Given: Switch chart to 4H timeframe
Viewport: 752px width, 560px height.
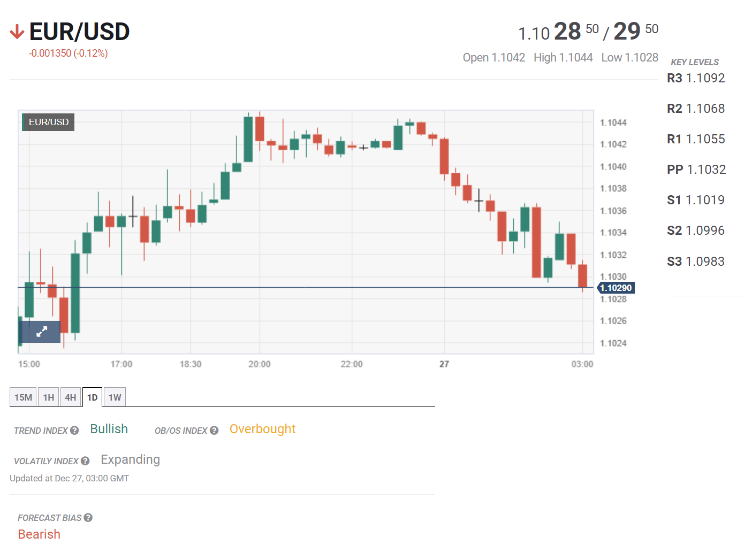Looking at the screenshot, I should pos(71,397).
